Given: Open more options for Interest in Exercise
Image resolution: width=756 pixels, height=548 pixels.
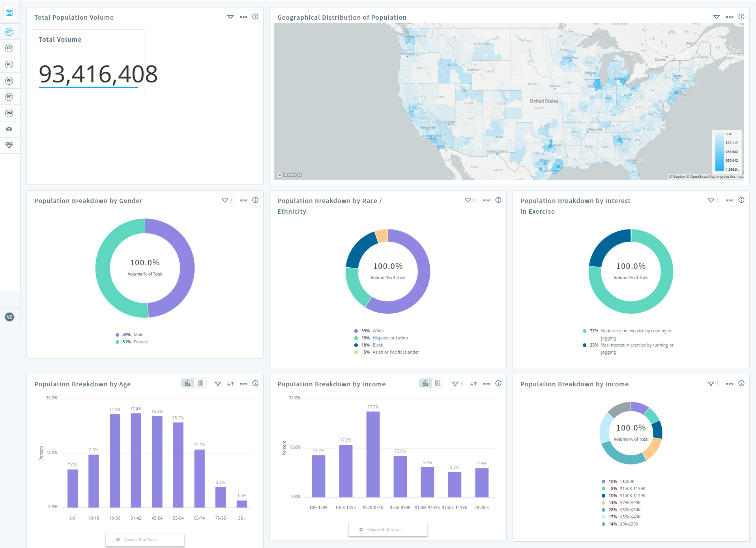Looking at the screenshot, I should (x=730, y=200).
